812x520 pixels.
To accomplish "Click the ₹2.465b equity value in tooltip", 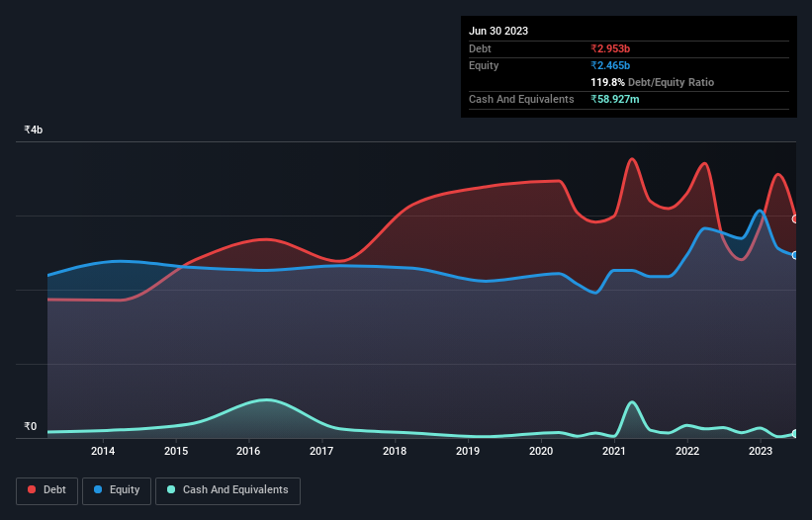I will pyautogui.click(x=610, y=65).
